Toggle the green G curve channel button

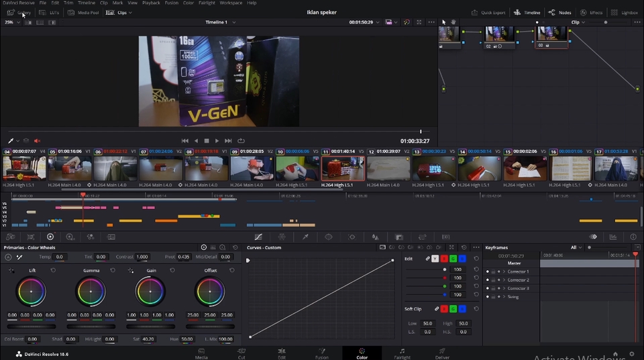pyautogui.click(x=453, y=259)
